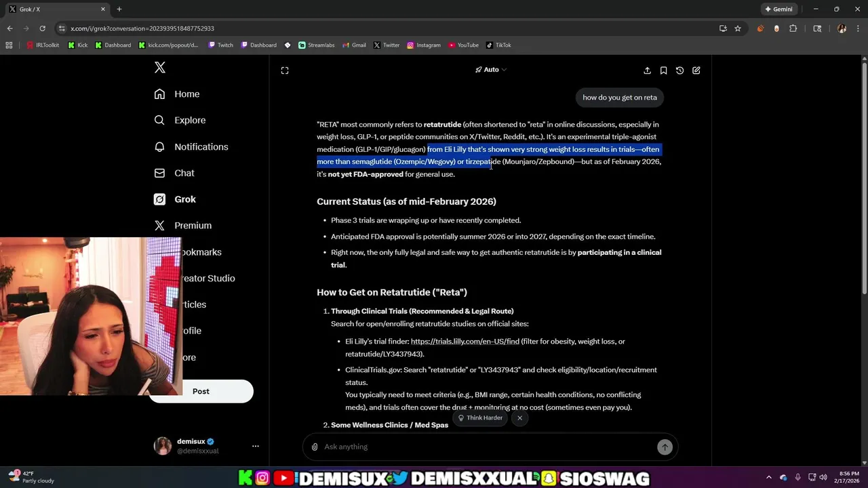
Task: Open Chat in the sidebar
Action: coord(174,173)
